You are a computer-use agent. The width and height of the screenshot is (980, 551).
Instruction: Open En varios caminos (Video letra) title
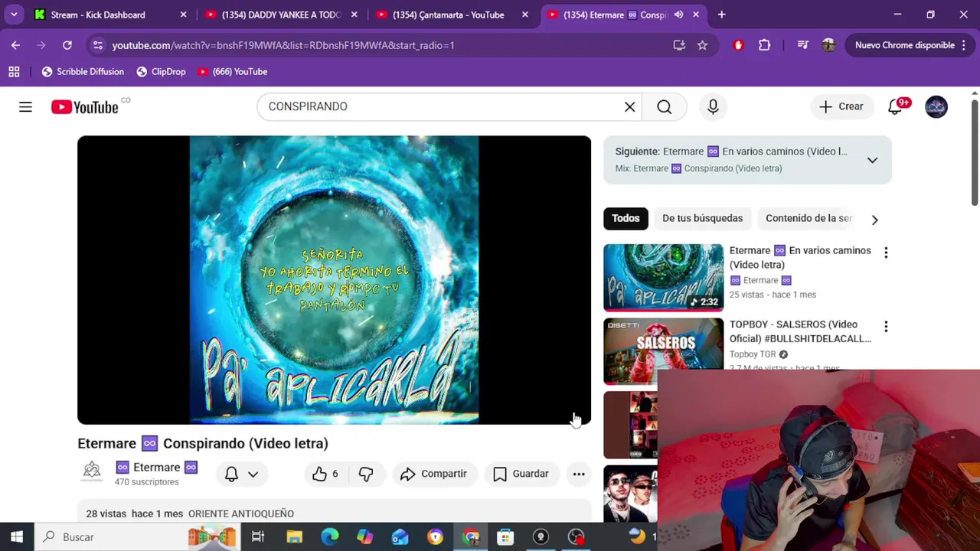[800, 257]
